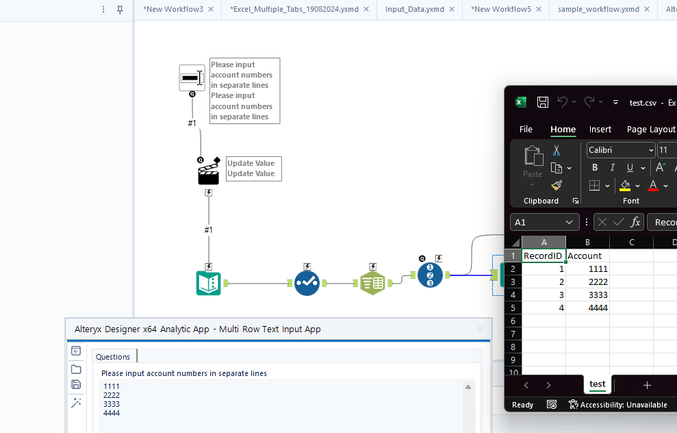Open the left panel three-dot options menu
This screenshot has height=433, width=677.
(103, 9)
